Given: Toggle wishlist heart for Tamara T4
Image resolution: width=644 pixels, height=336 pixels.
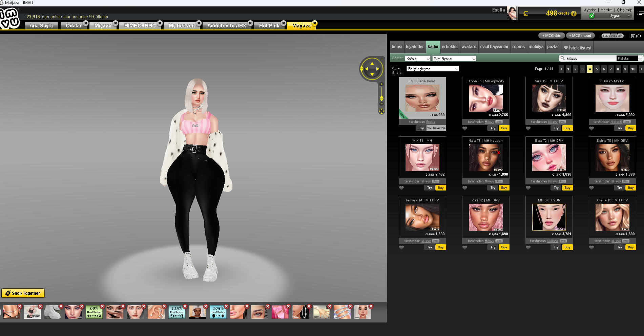Looking at the screenshot, I should [401, 247].
